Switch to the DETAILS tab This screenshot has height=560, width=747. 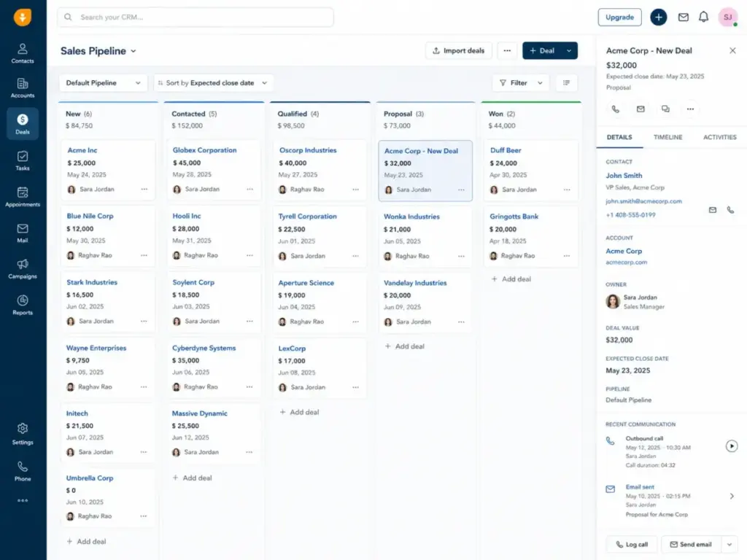pos(619,137)
